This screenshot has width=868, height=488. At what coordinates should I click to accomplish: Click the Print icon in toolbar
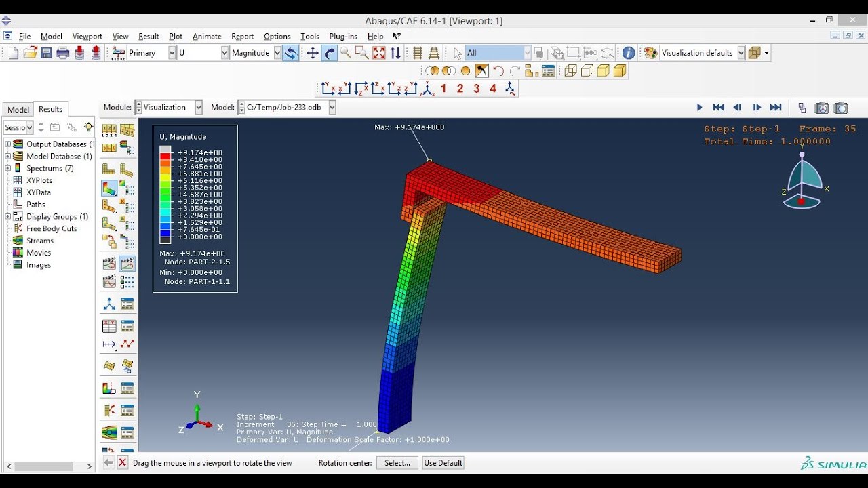pyautogui.click(x=63, y=53)
